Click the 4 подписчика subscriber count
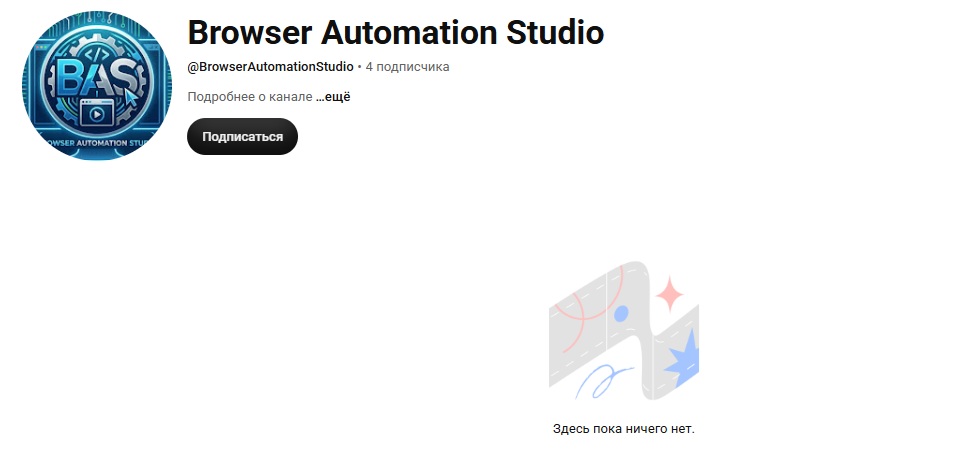This screenshot has height=458, width=962. point(407,67)
